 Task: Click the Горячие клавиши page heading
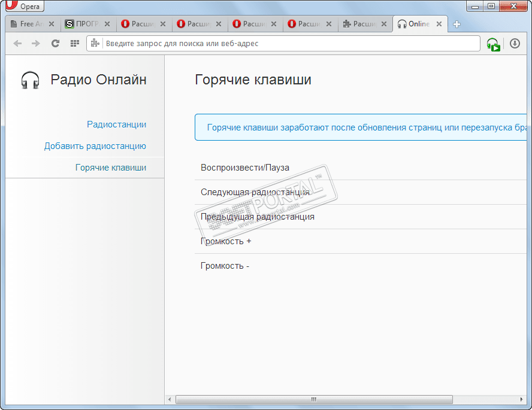coord(253,80)
